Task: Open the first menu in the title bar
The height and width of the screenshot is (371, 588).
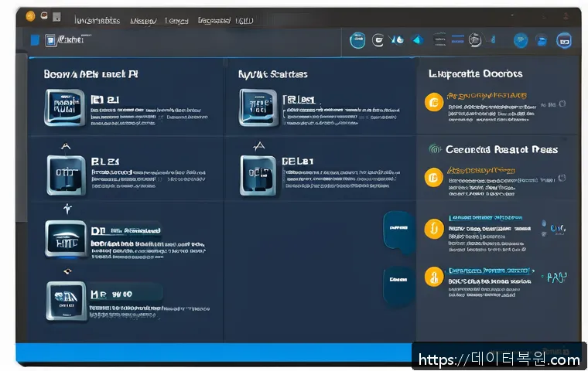Action: [97, 20]
